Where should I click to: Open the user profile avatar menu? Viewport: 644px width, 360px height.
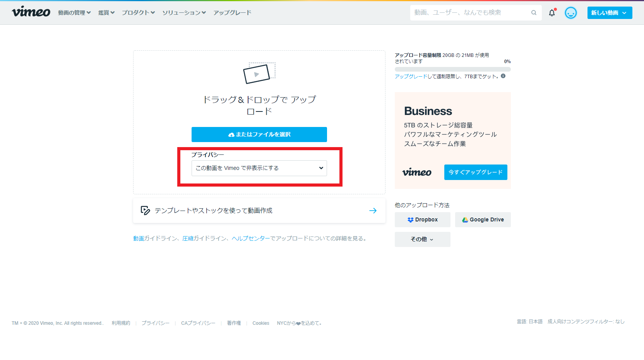[571, 13]
